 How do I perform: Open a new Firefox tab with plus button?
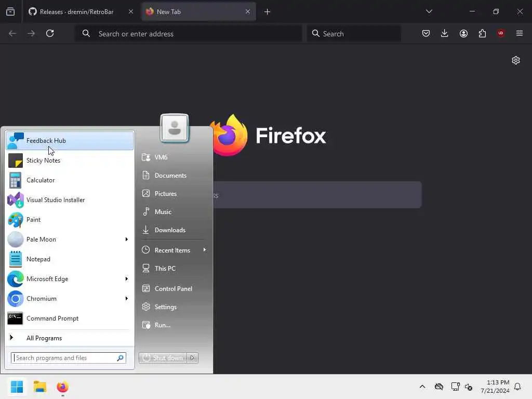pyautogui.click(x=268, y=12)
